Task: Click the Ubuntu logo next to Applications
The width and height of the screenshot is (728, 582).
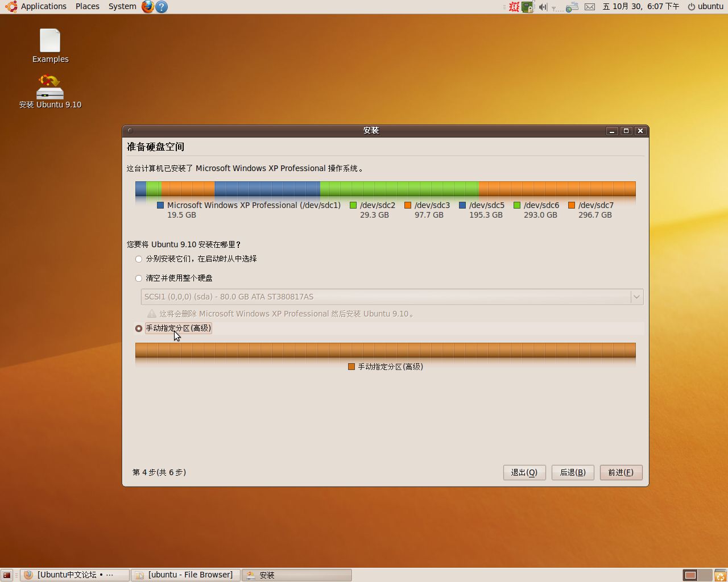Action: coord(11,7)
